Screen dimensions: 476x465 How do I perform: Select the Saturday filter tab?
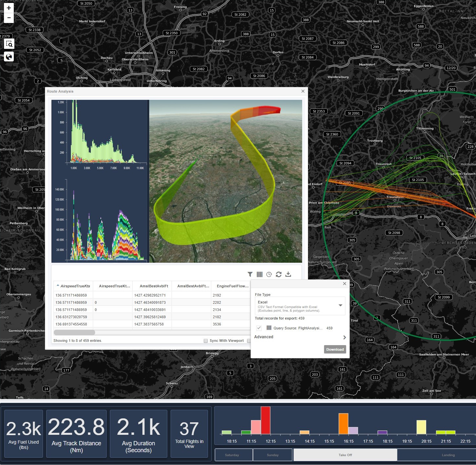(232, 455)
